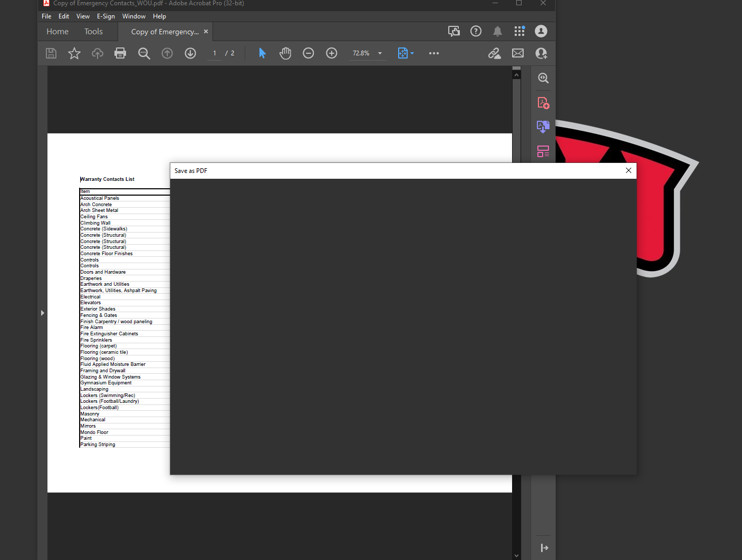Open the Window menu
Screen dimensions: 742x560
pos(134,16)
